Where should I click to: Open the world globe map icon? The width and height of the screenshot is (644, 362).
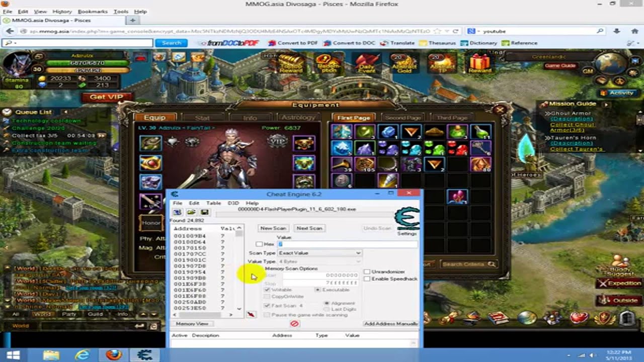click(610, 63)
